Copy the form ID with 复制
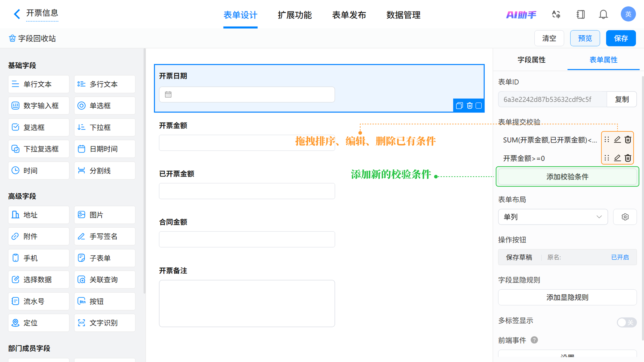 click(x=622, y=99)
